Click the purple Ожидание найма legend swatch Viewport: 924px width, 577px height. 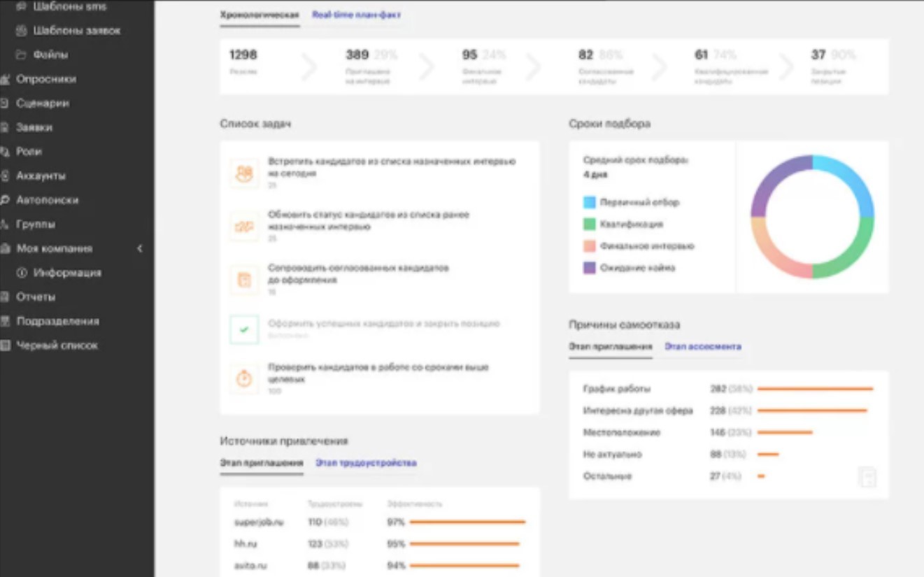pos(589,268)
